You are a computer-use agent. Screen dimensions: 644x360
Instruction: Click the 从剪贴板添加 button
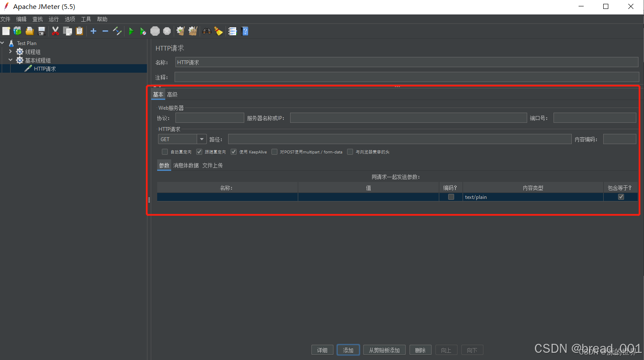coord(384,350)
